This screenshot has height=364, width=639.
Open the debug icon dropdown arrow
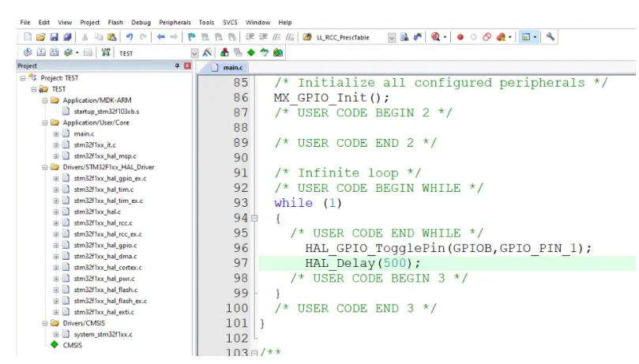click(445, 37)
